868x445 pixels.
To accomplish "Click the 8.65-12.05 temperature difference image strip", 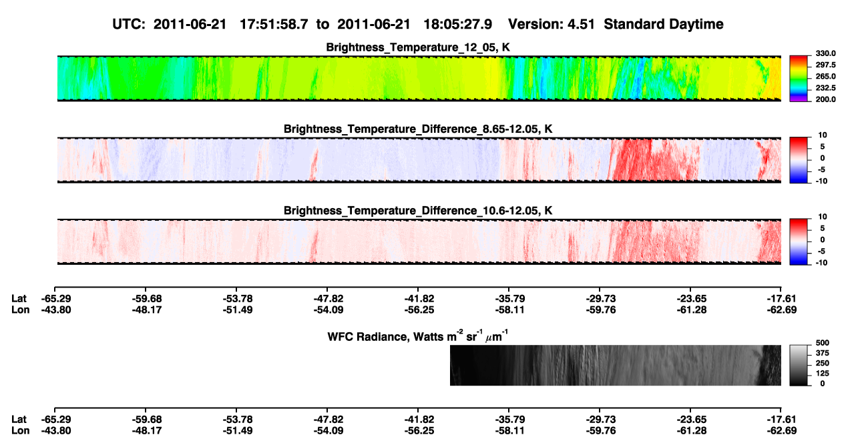I will (x=419, y=160).
